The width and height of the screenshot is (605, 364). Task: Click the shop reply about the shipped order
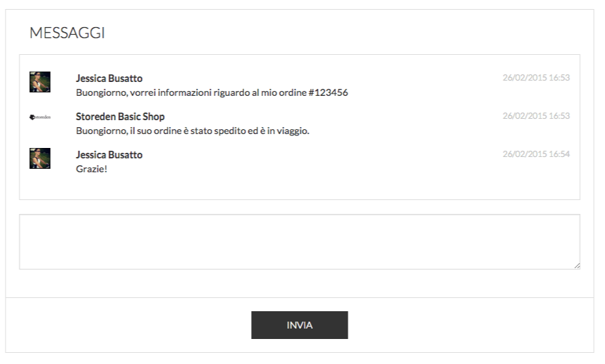(x=193, y=131)
